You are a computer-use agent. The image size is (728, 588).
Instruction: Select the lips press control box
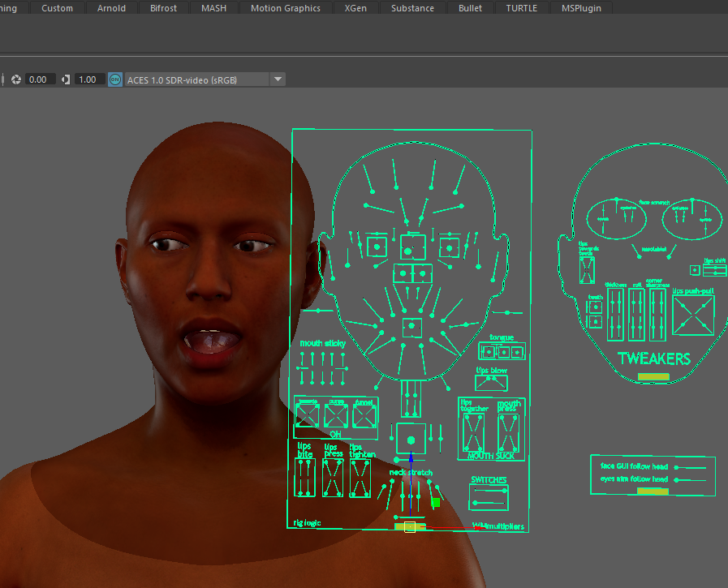click(x=333, y=478)
